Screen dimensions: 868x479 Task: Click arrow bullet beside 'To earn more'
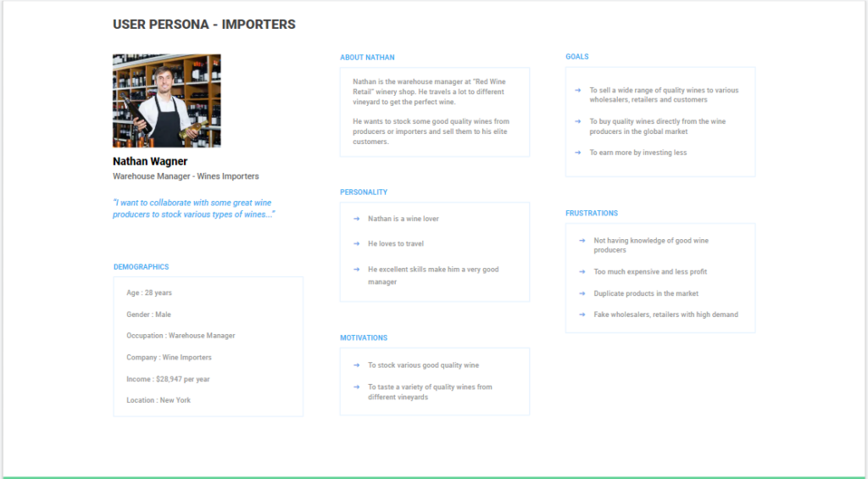[578, 153]
